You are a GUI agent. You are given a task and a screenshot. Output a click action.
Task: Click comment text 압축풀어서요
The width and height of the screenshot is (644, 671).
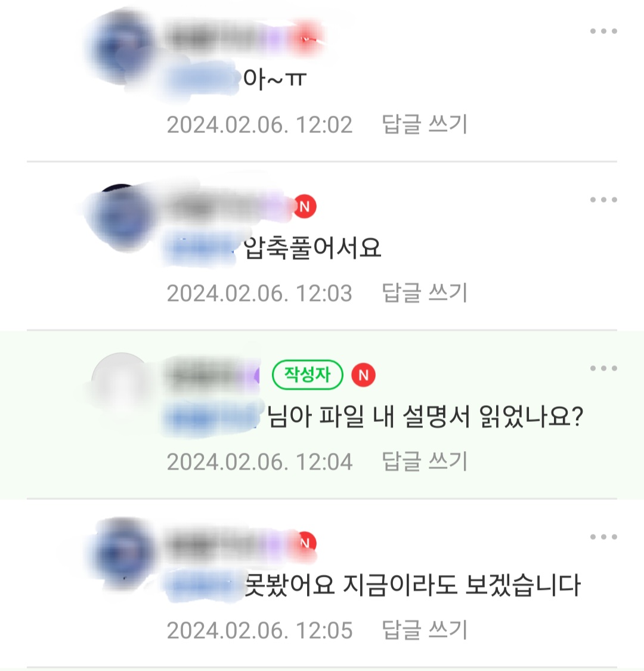312,248
